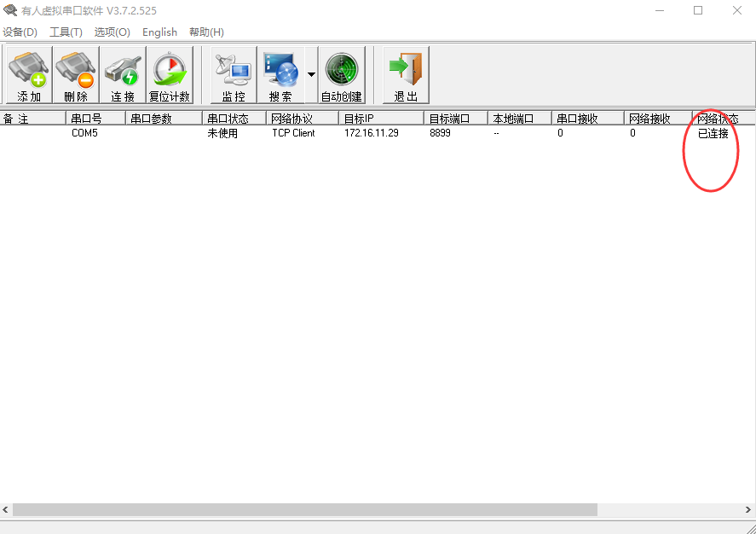Click the 搜索 (Search) globe icon
This screenshot has height=534, width=756.
click(x=280, y=75)
